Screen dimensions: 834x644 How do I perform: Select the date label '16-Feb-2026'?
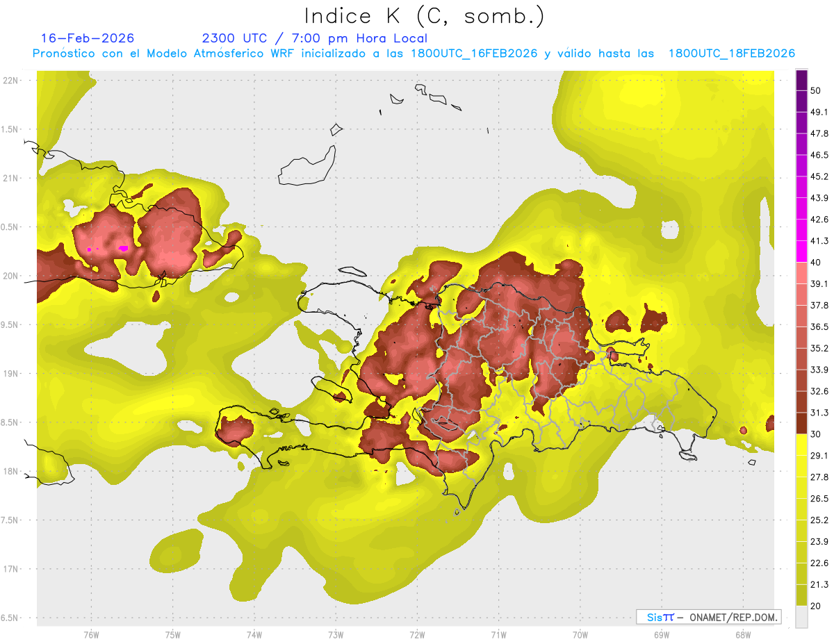[88, 38]
